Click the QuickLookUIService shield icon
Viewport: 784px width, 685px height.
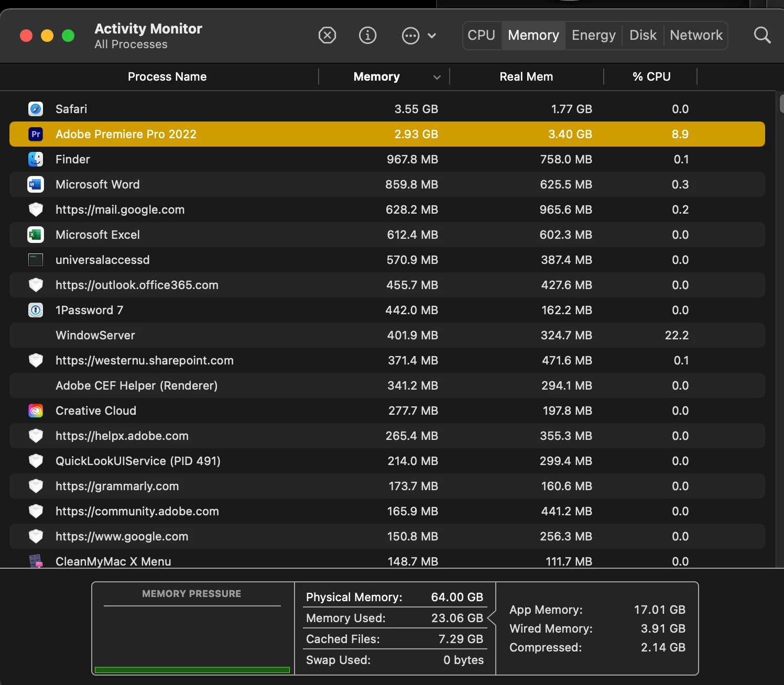[x=36, y=461]
